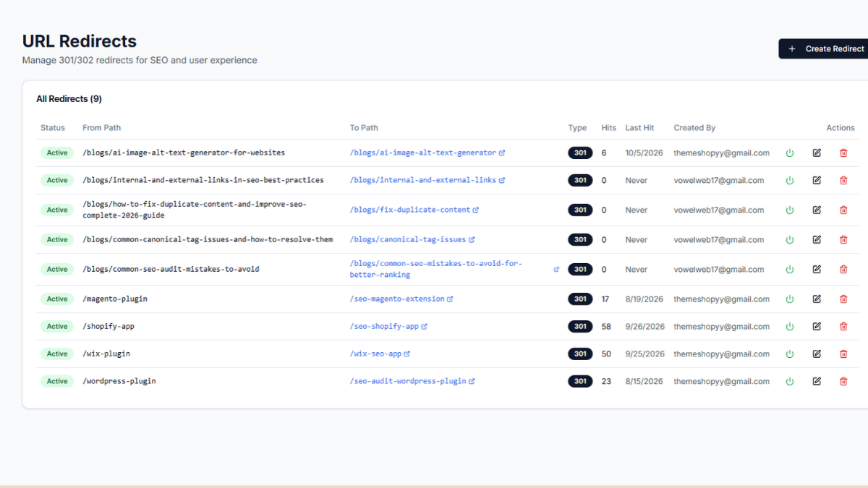868x488 pixels.
Task: Toggle power for /wix-plugin redirect
Action: 790,354
